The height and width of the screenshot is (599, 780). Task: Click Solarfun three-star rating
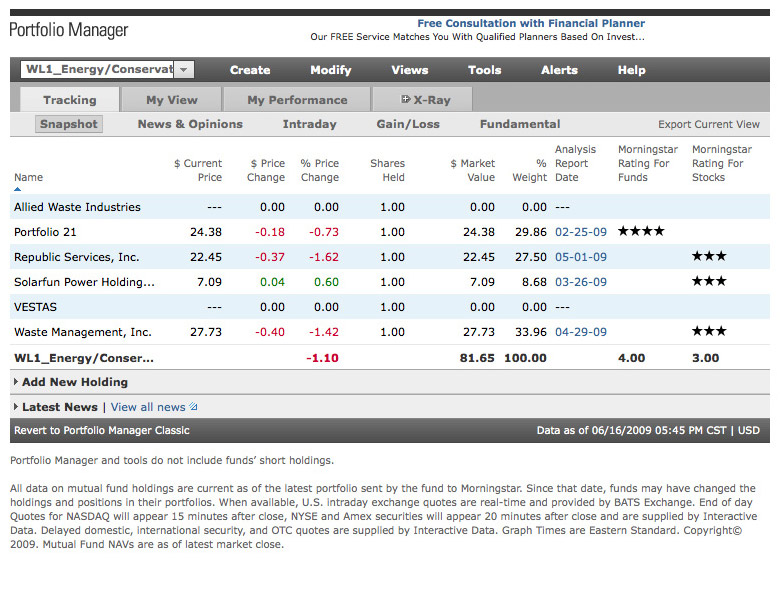tap(709, 281)
